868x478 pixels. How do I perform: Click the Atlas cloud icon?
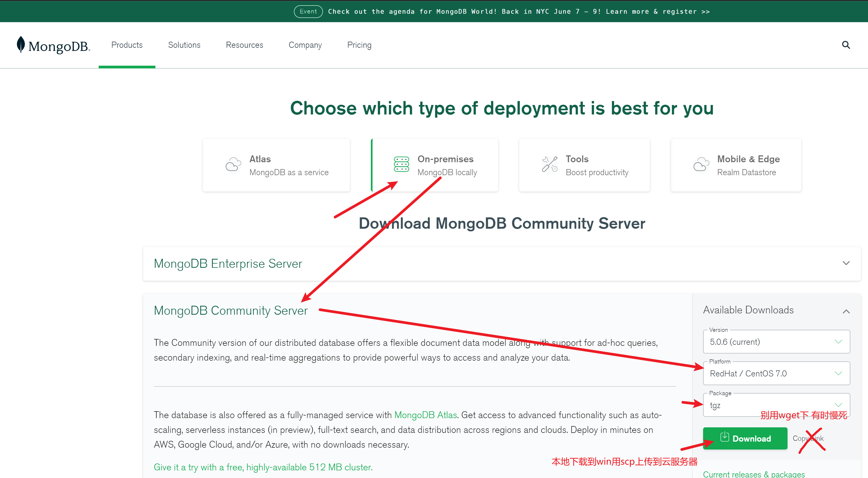tap(233, 165)
